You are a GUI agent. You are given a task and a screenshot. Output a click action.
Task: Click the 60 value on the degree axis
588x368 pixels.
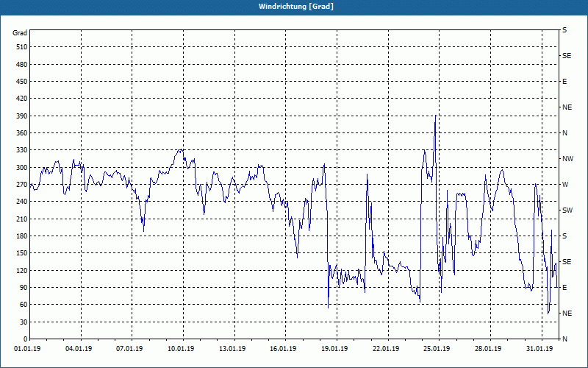pyautogui.click(x=24, y=305)
